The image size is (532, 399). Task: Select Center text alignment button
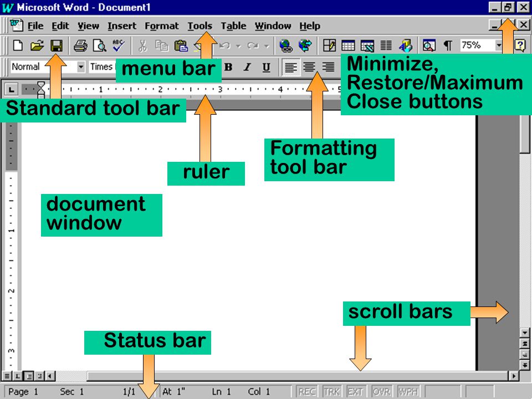coord(309,67)
